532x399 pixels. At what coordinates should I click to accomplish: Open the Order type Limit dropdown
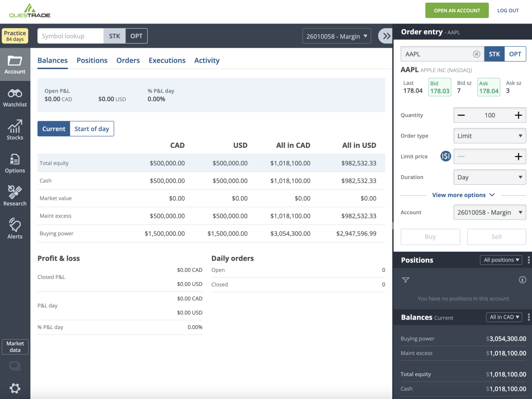490,136
